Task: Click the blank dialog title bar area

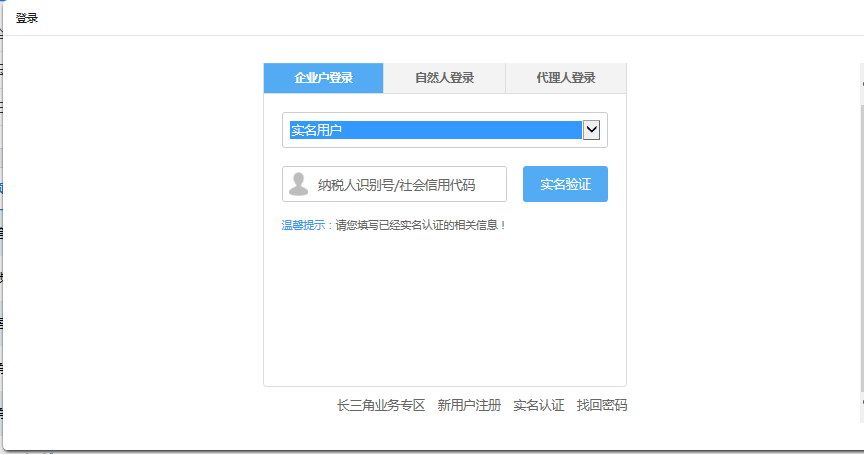Action: (450, 18)
